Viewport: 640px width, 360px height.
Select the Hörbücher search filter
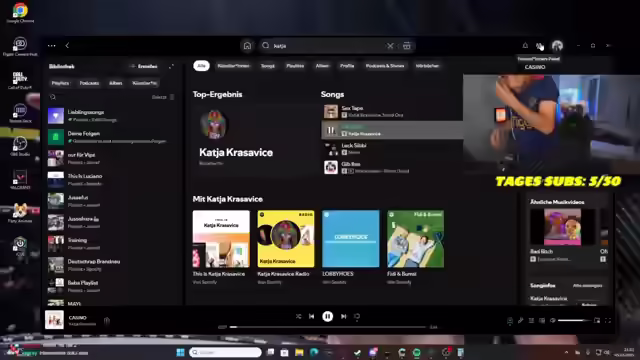coord(427,66)
